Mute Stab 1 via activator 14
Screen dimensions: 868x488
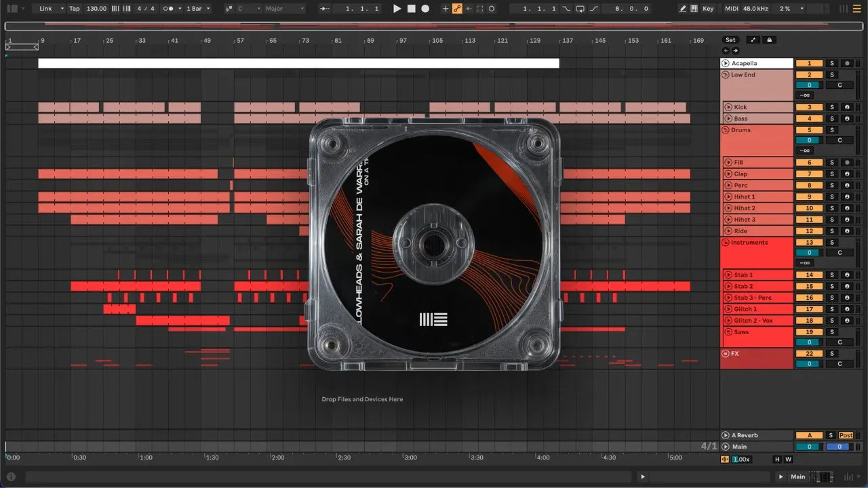pos(809,275)
